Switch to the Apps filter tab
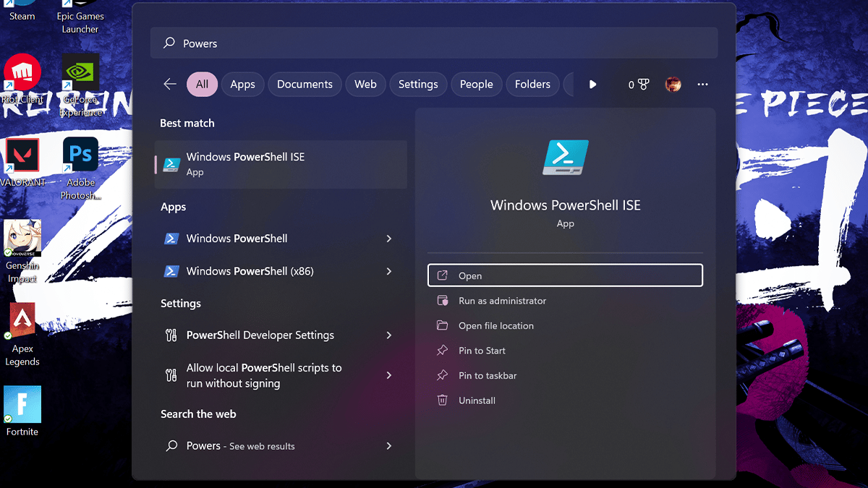This screenshot has width=868, height=488. 242,85
